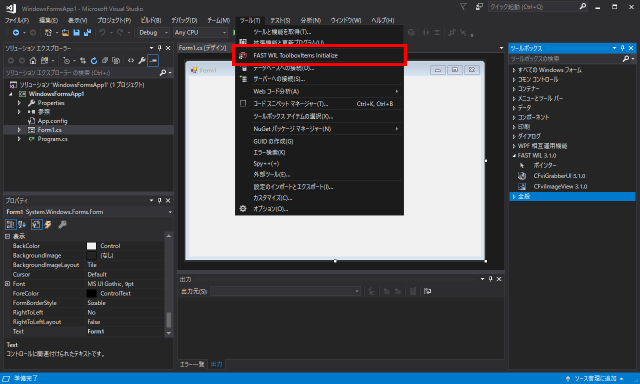Click the View Code icon in Solution Explorer

131,60
